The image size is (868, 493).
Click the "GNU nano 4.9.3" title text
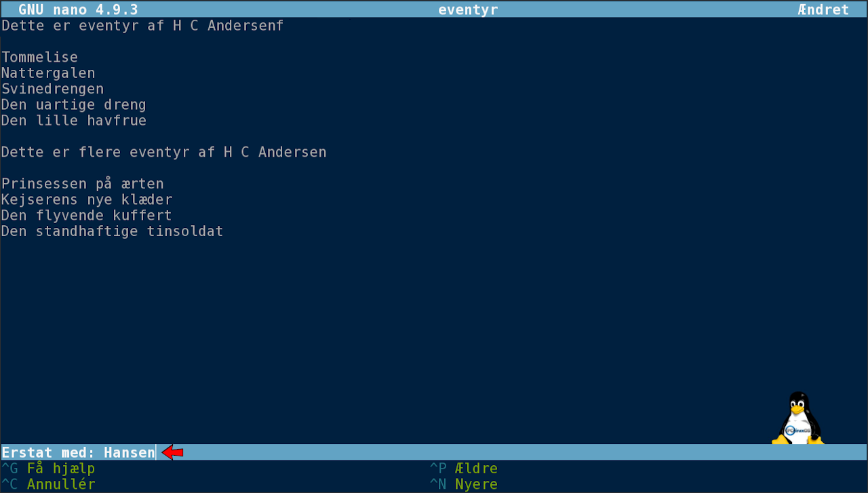78,9
